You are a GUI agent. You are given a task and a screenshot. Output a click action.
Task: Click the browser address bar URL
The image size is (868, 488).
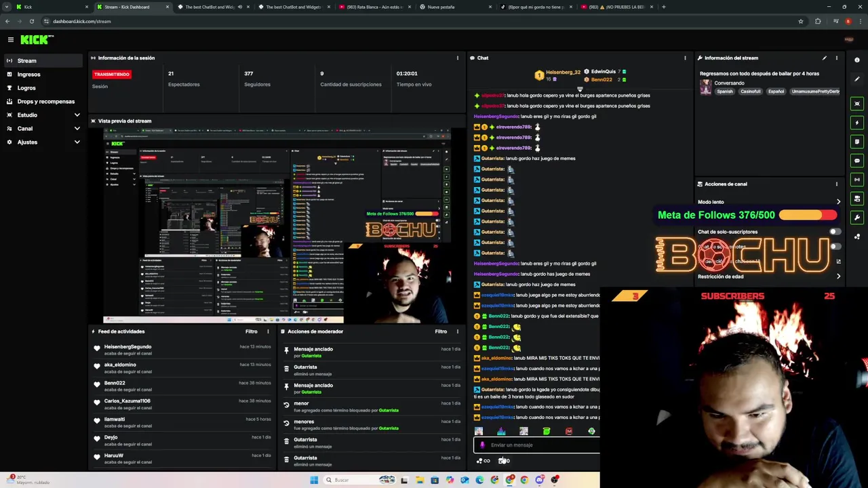(x=81, y=21)
